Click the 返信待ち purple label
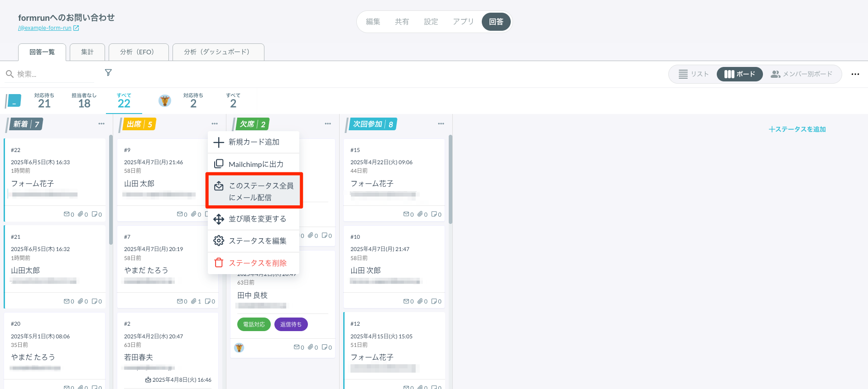 pyautogui.click(x=291, y=324)
